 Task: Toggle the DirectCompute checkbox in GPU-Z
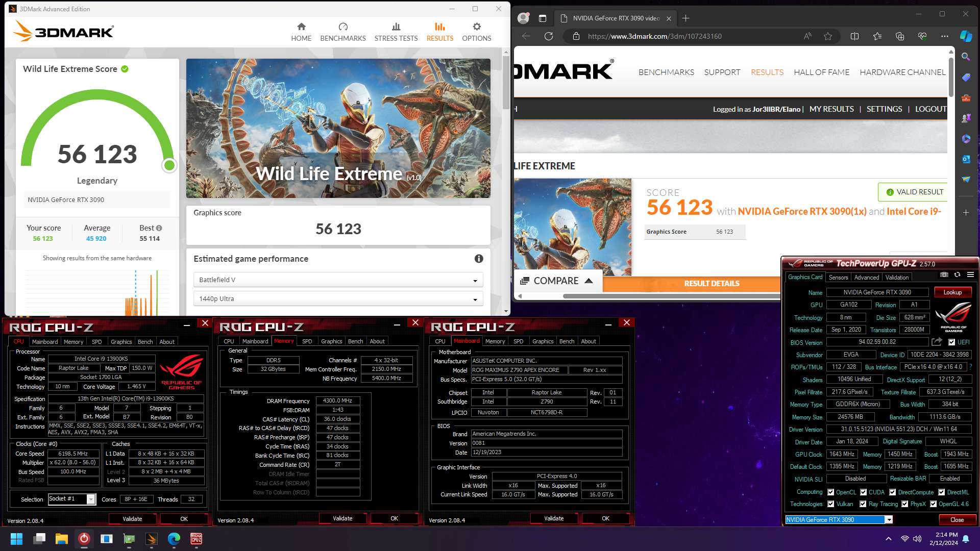tap(893, 492)
